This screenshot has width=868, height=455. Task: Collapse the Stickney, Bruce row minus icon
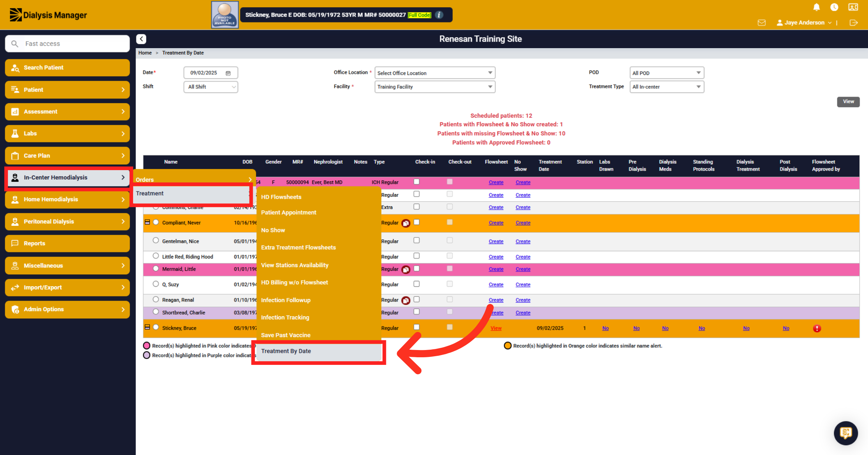[x=147, y=327]
